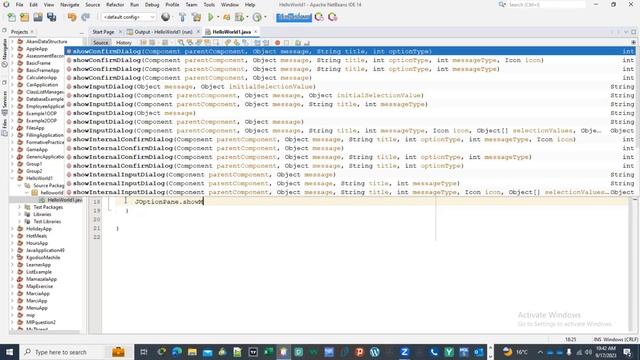Viewport: 640px width, 360px height.
Task: Click the Build Project hammer icon
Action: click(182, 17)
